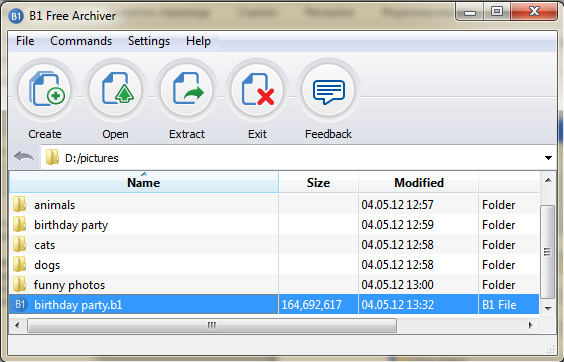Click the modified date 04.05.12 12:59
This screenshot has width=564, height=362.
click(x=397, y=225)
